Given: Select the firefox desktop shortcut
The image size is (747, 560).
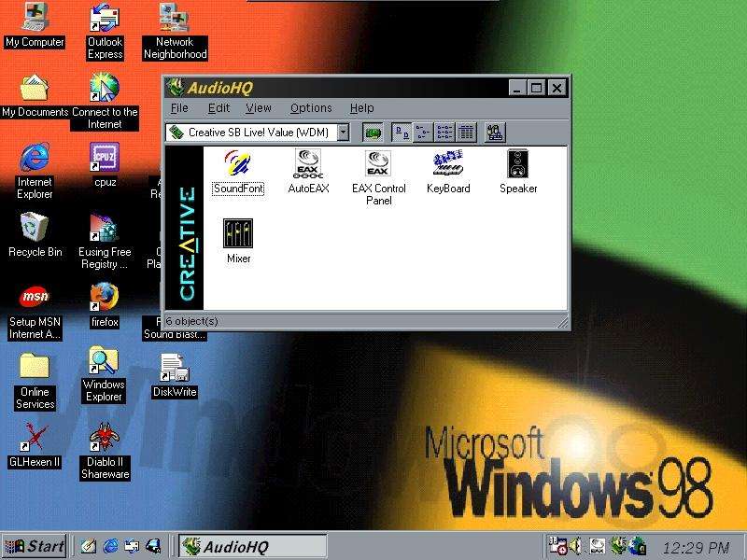Looking at the screenshot, I should [105, 306].
